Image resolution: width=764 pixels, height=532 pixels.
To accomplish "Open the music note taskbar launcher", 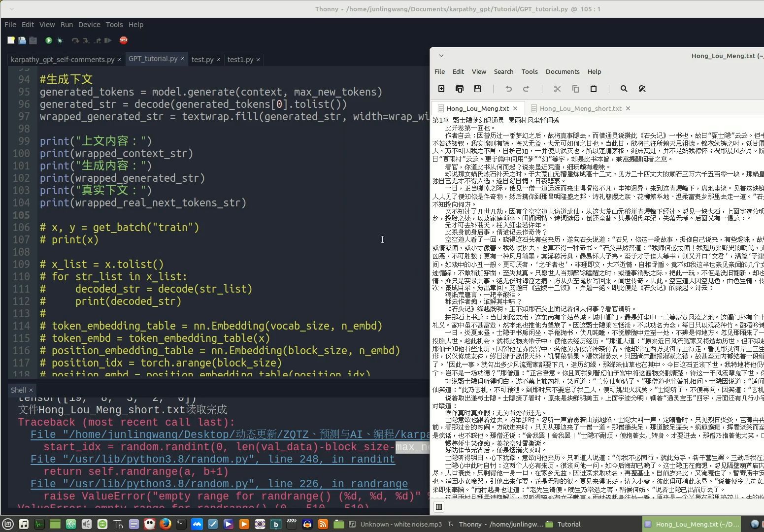I will pos(24,524).
